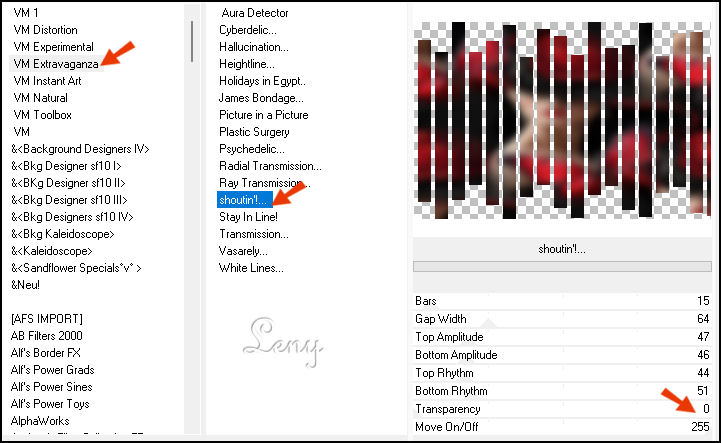The image size is (721, 443).
Task: Choose Hallucination... filter
Action: tap(254, 47)
